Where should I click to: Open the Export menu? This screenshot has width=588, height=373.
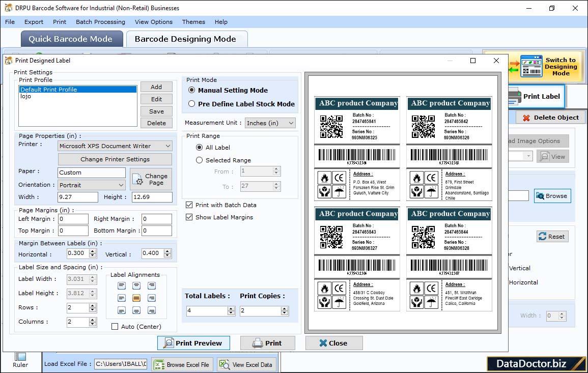tap(34, 22)
